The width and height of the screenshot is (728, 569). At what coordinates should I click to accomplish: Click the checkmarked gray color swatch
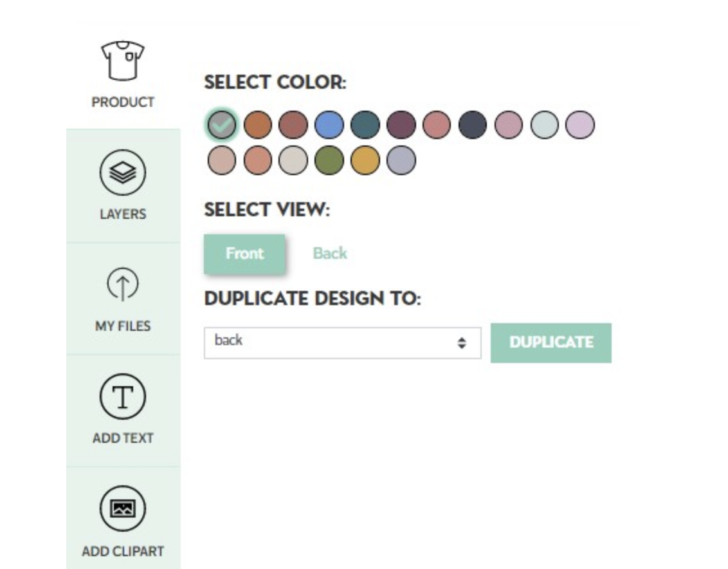pos(221,125)
